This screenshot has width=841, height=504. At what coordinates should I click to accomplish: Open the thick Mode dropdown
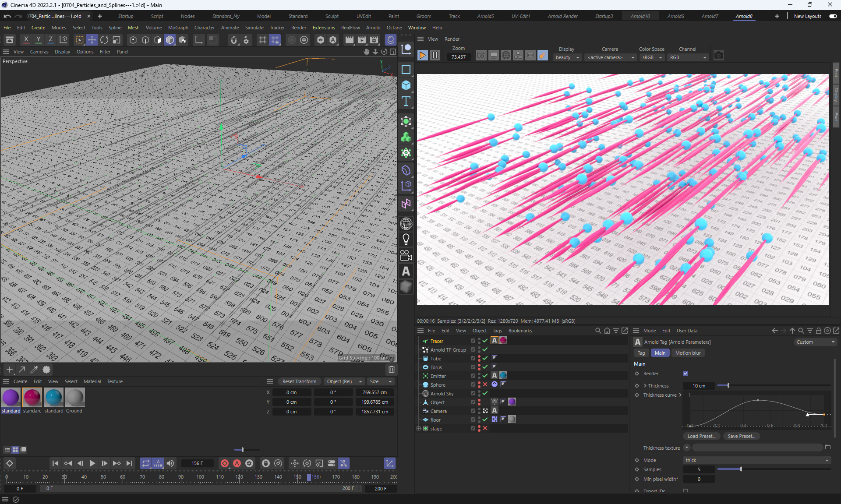pos(756,460)
